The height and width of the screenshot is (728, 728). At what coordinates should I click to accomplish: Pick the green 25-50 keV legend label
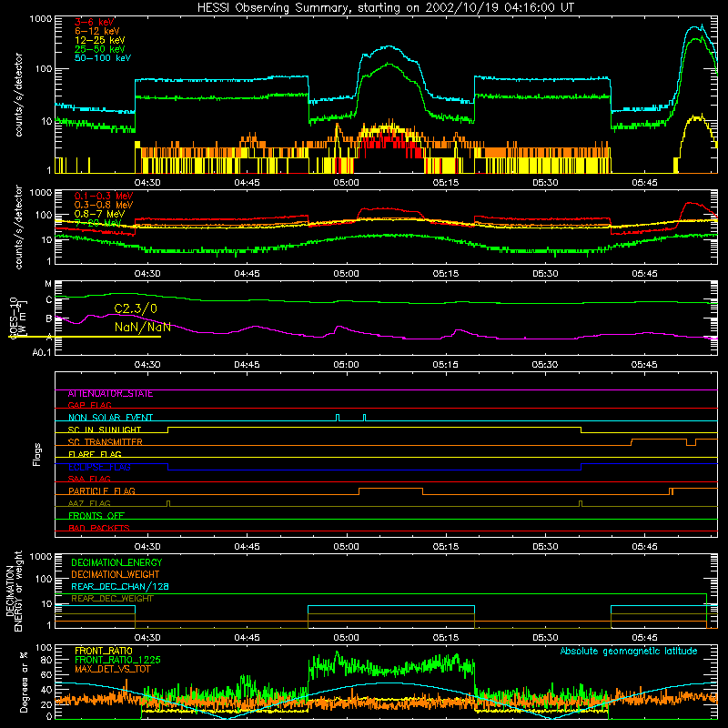(x=100, y=49)
